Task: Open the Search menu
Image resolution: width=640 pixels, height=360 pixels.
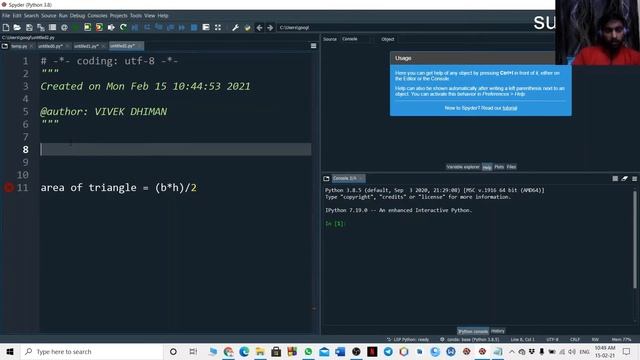Action: coord(31,16)
